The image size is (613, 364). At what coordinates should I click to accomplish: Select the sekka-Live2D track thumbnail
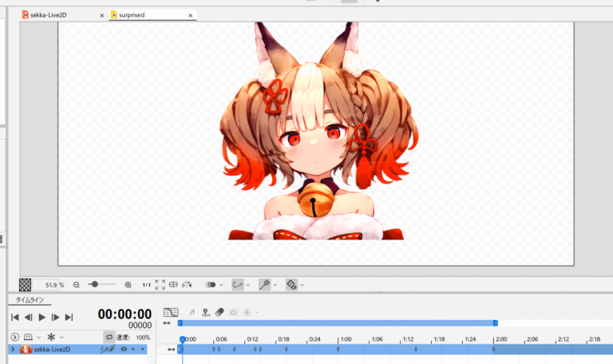coord(26,349)
